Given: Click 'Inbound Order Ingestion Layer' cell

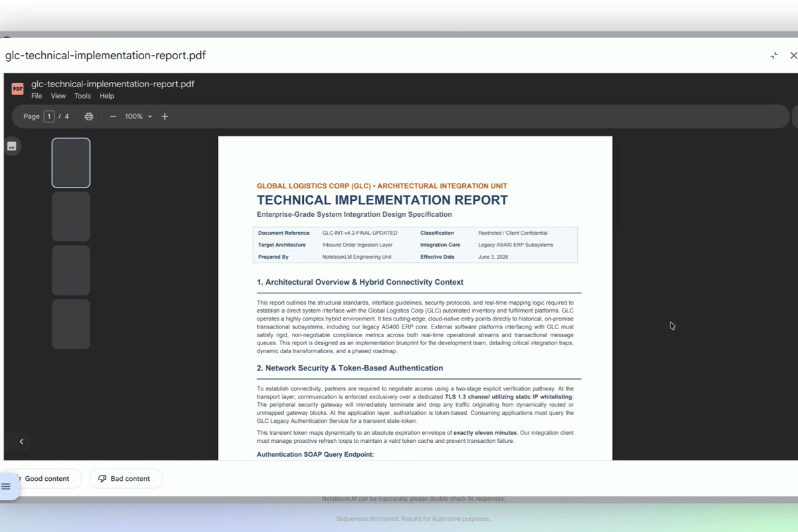Looking at the screenshot, I should click(x=357, y=245).
